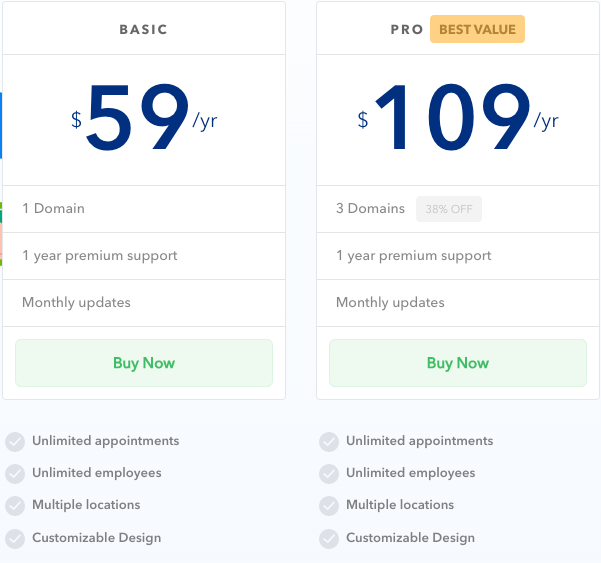Click Pro 'Unlimited appointments' text
The width and height of the screenshot is (601, 563).
click(419, 441)
